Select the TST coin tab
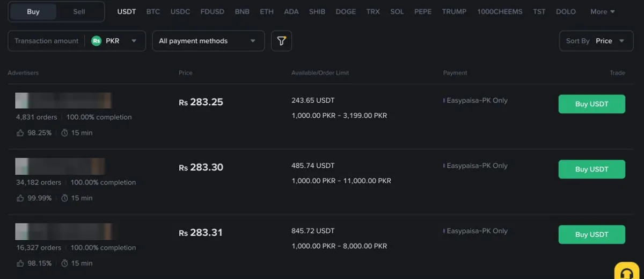The width and height of the screenshot is (644, 279). [539, 11]
